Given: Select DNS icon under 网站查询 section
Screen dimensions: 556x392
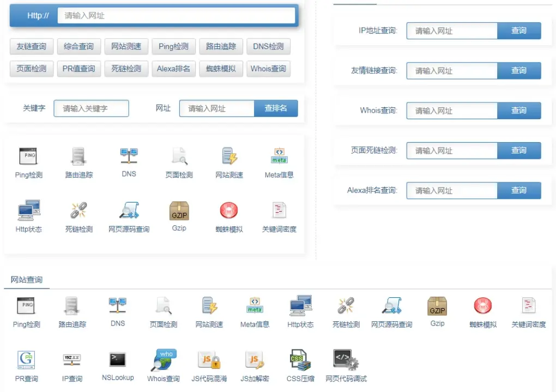Looking at the screenshot, I should [x=118, y=305].
